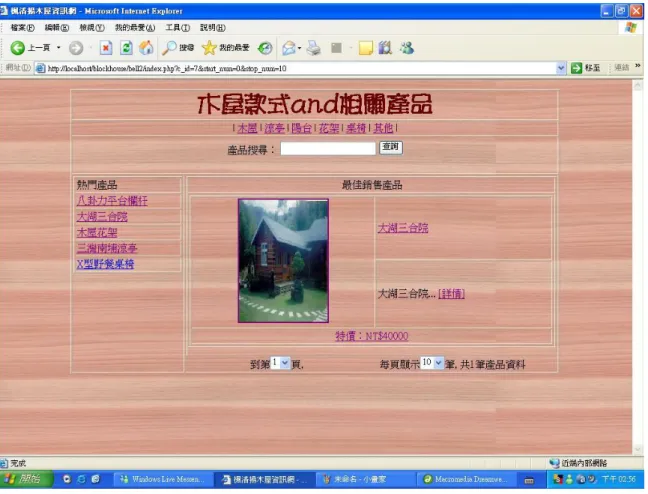Click the 查詢 search button
Screen dimensions: 648x494
coord(391,147)
